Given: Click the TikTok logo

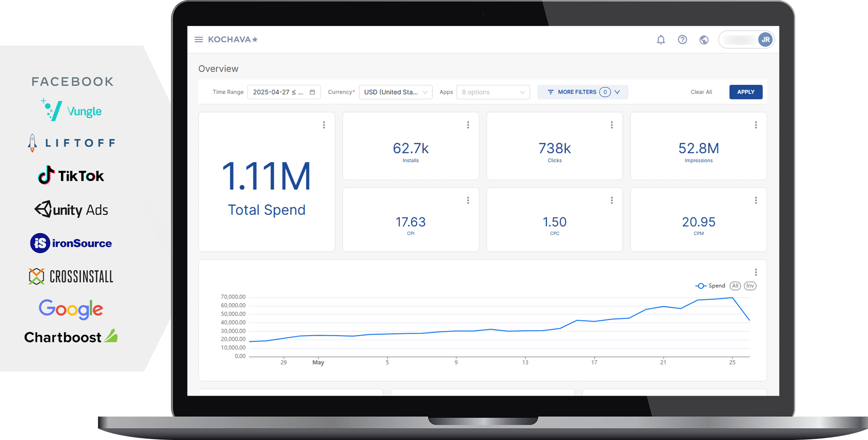Looking at the screenshot, I should [x=71, y=176].
